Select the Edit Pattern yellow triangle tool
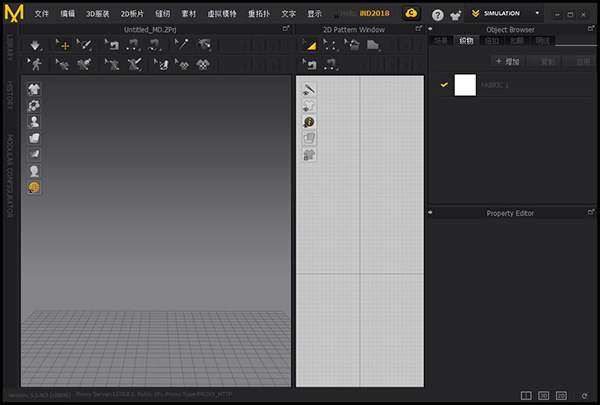 [x=310, y=46]
